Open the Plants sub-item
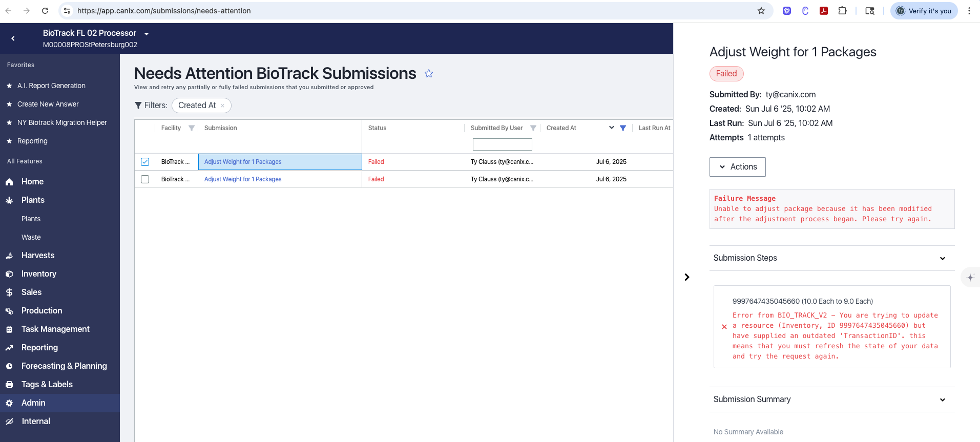Screen dimensions: 980x442 (31, 219)
